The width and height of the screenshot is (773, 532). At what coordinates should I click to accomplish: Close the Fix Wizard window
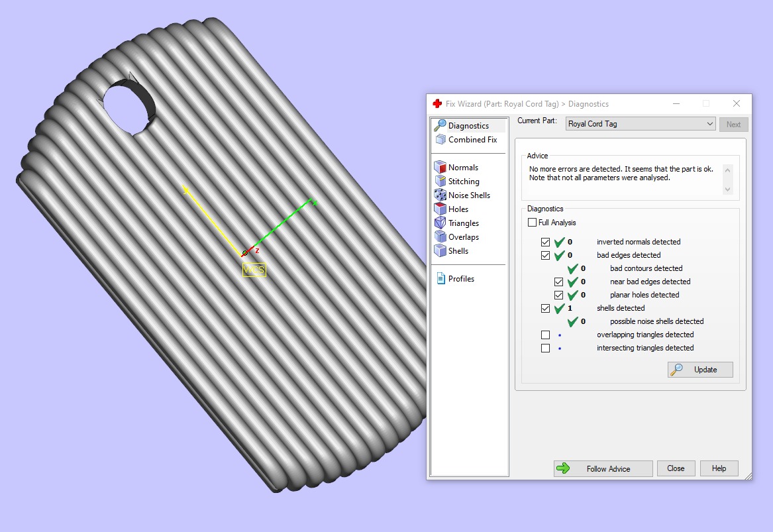(x=737, y=103)
